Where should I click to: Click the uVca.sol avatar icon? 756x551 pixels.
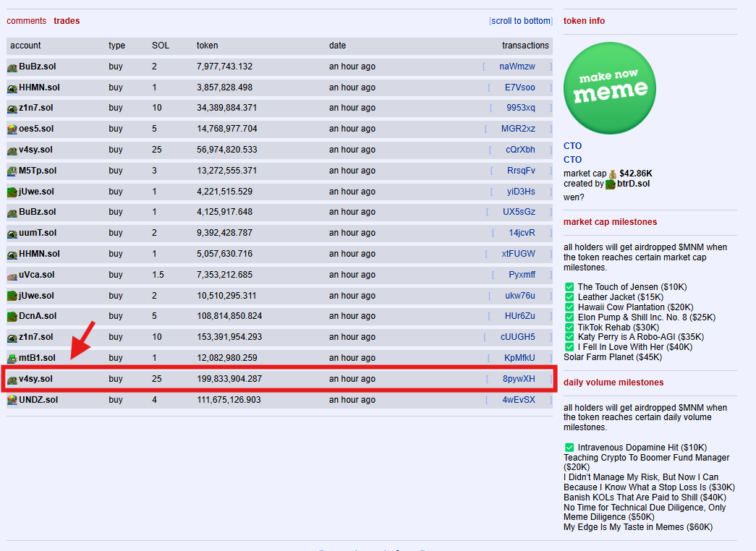tap(12, 275)
